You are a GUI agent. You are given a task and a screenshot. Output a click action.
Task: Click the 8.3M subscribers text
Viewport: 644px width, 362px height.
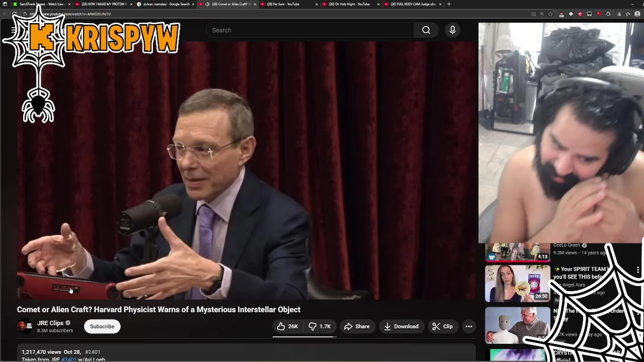55,331
